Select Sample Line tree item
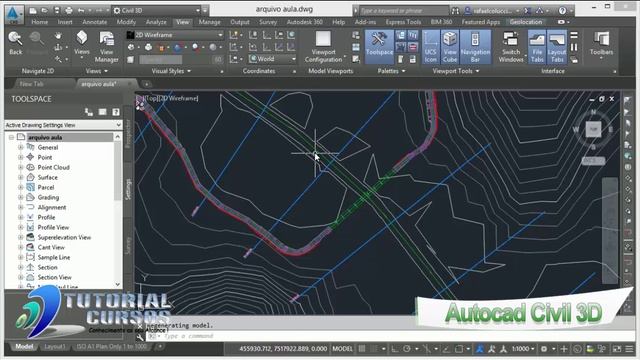This screenshot has height=360, width=640. pyautogui.click(x=54, y=257)
